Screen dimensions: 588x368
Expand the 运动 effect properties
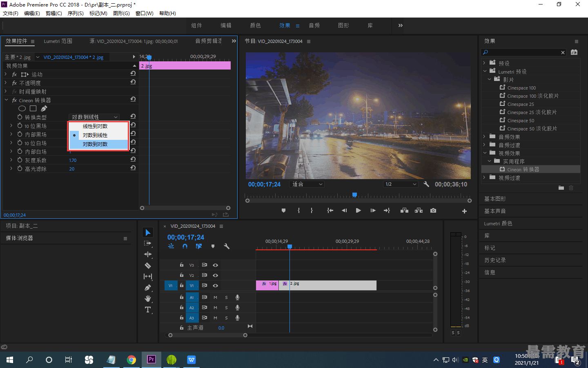click(x=6, y=74)
